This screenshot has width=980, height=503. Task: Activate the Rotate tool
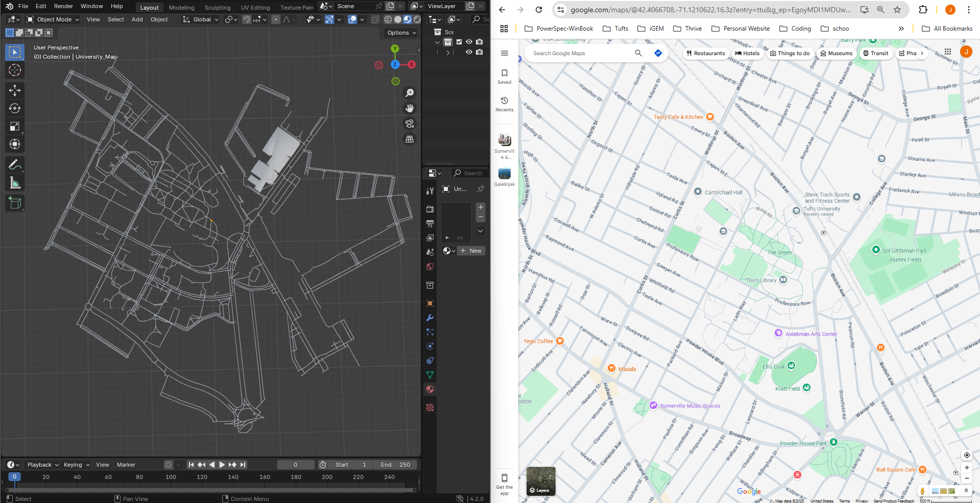[14, 108]
